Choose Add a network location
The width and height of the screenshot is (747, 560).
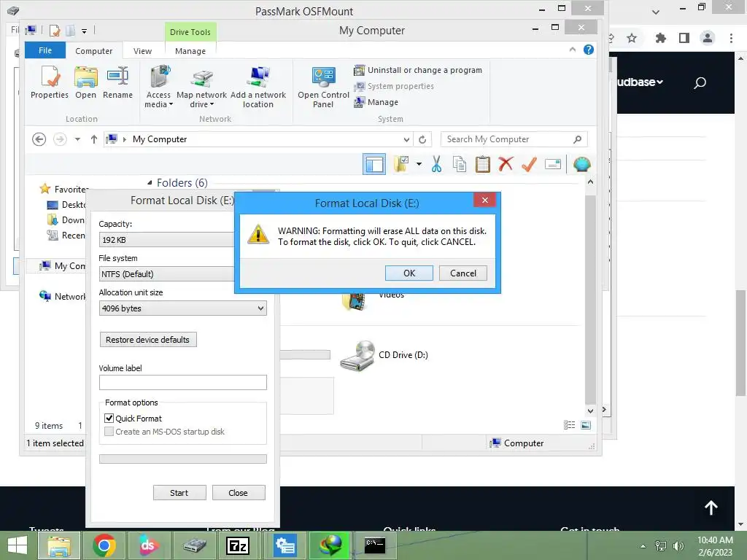pyautogui.click(x=258, y=87)
